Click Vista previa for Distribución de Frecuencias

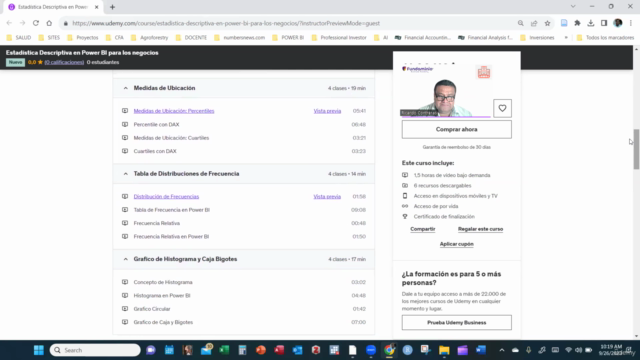point(327,197)
